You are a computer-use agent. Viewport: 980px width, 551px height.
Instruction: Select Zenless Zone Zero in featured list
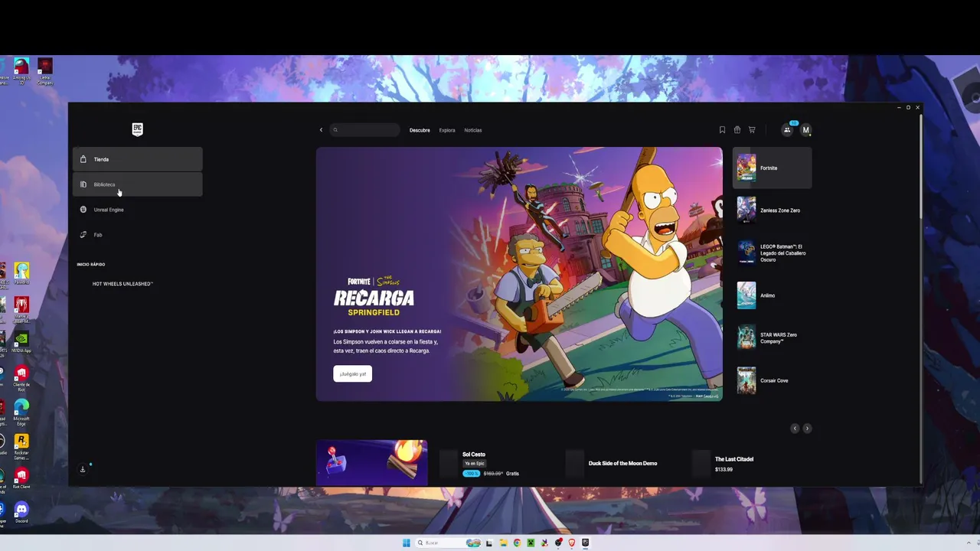[773, 210]
